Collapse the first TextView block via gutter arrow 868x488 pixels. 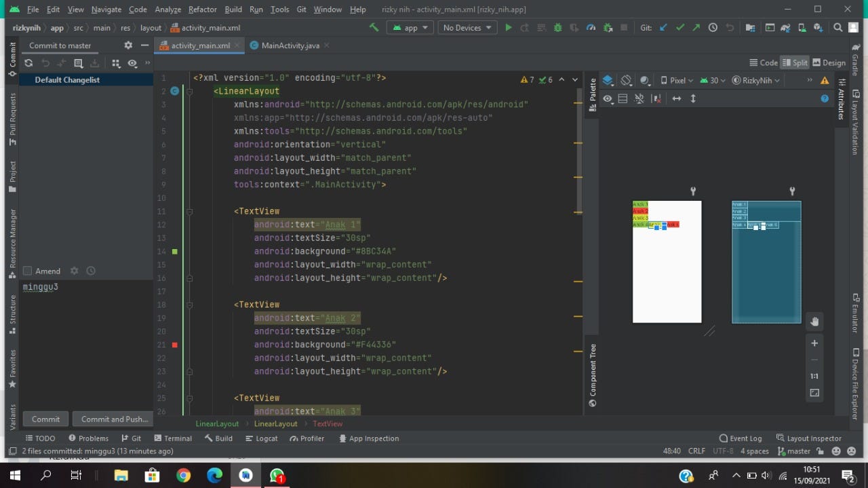click(189, 210)
